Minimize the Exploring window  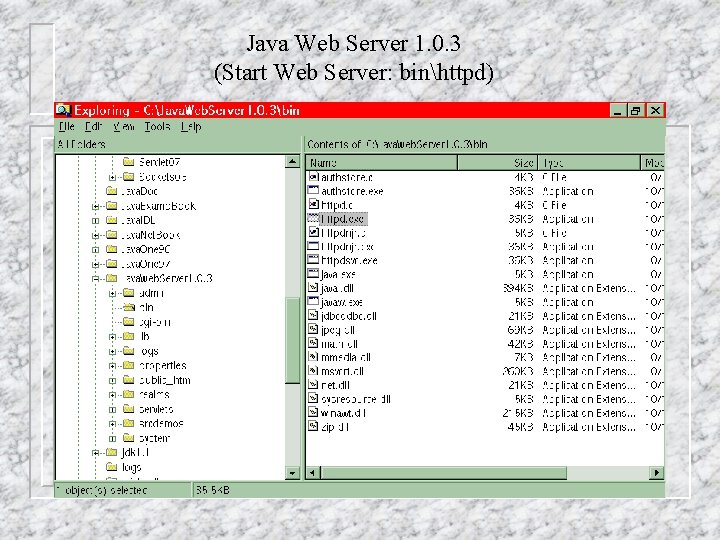click(618, 111)
